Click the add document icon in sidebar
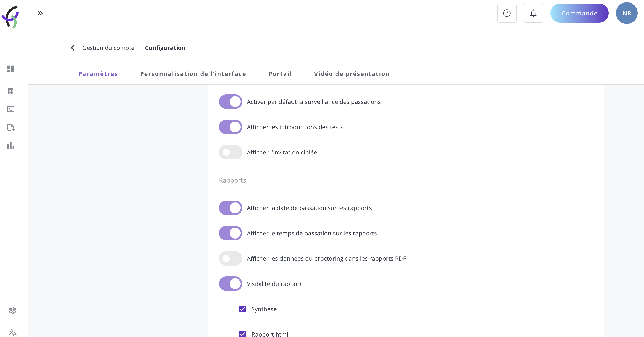644x337 pixels. (11, 128)
